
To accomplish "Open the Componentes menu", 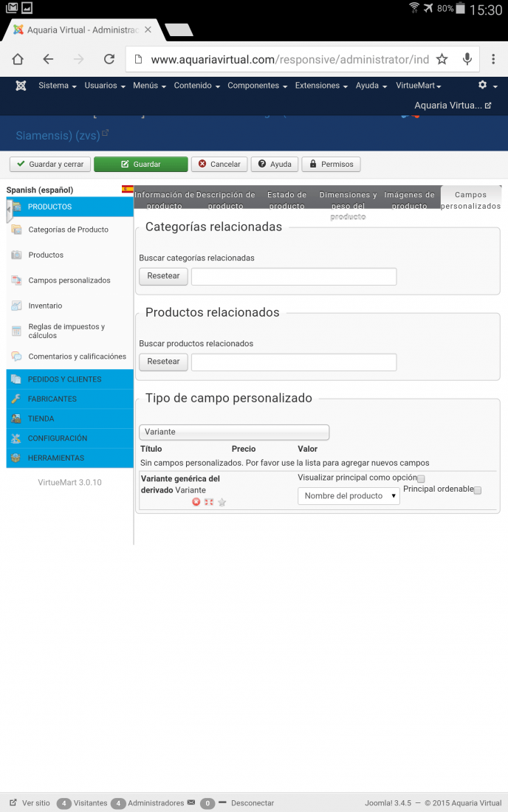I will coord(258,86).
